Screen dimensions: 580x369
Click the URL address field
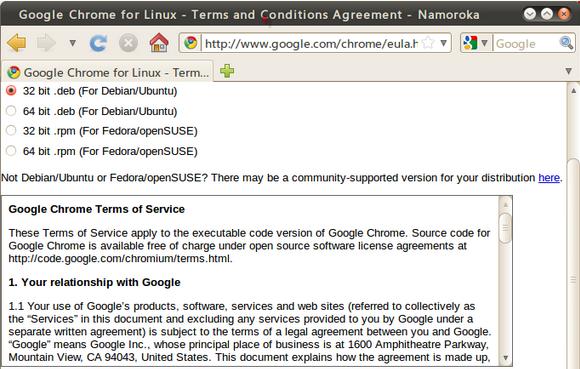click(311, 44)
